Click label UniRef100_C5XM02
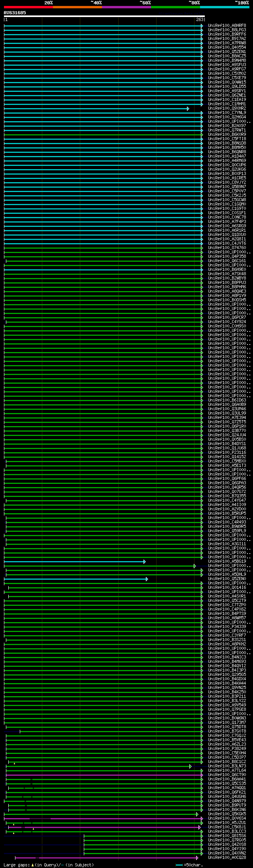The image size is (253, 868). [x=227, y=74]
